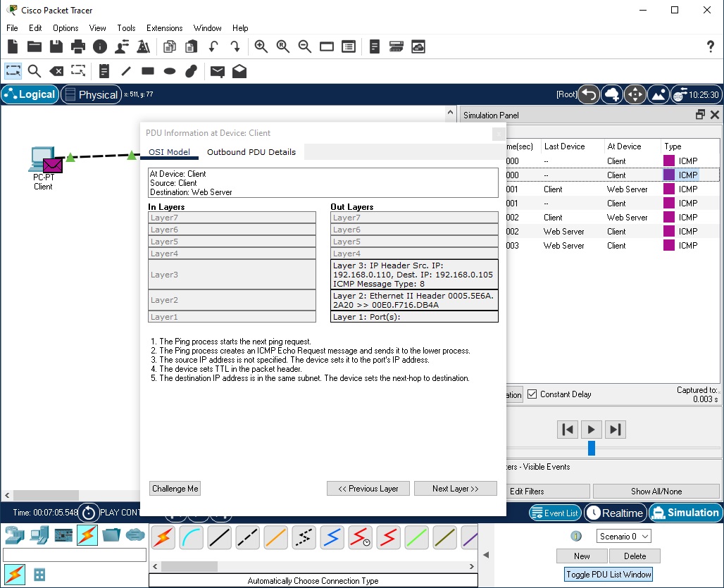Zoom in on the workspace
Screen dimensions: 724x588
pyautogui.click(x=261, y=46)
